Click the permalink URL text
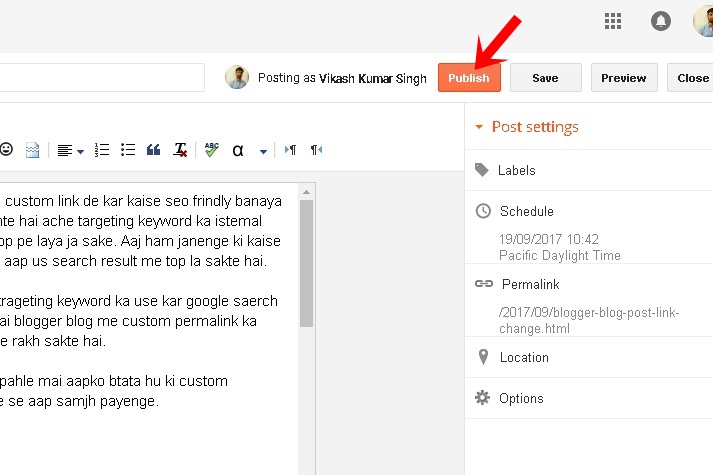The image size is (713, 475). point(589,320)
